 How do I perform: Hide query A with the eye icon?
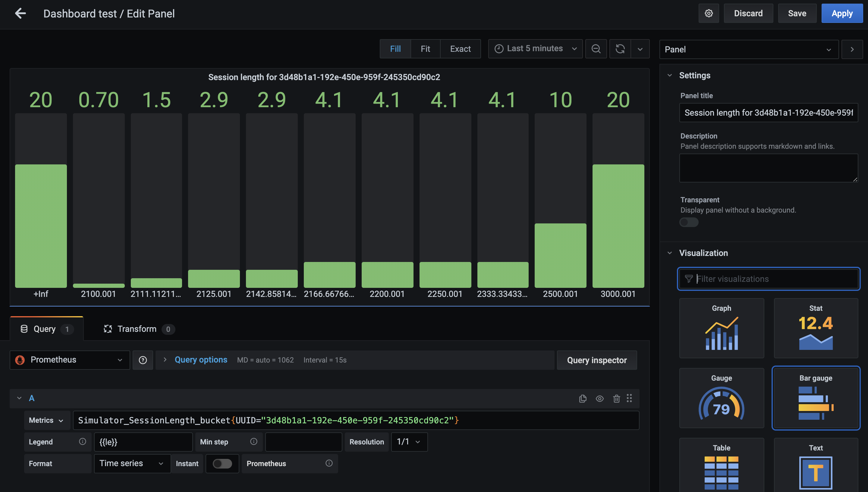click(x=599, y=398)
